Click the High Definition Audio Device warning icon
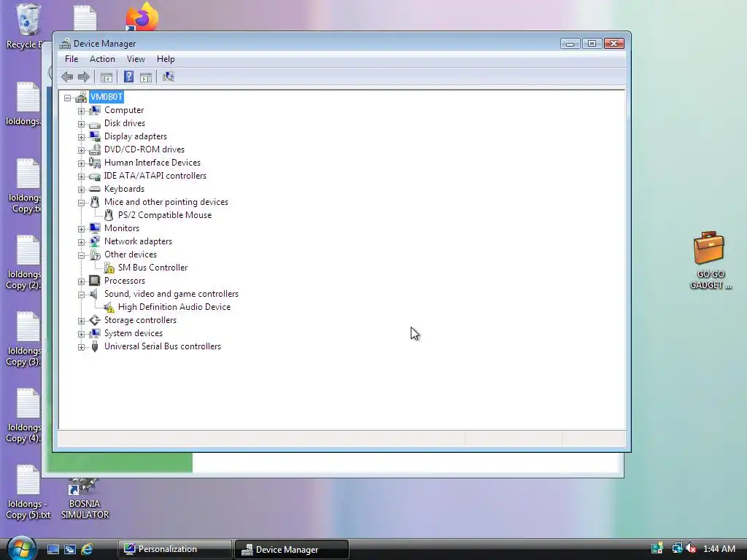 pos(109,307)
